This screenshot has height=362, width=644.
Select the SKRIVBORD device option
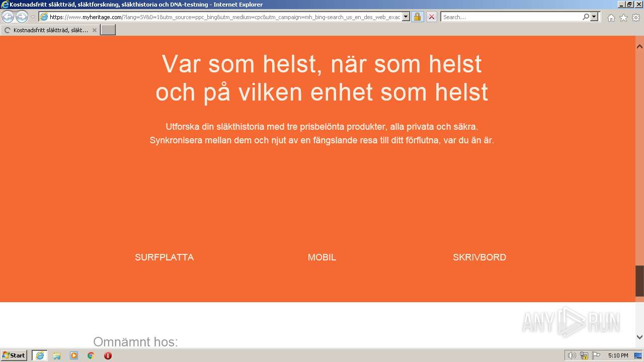479,257
